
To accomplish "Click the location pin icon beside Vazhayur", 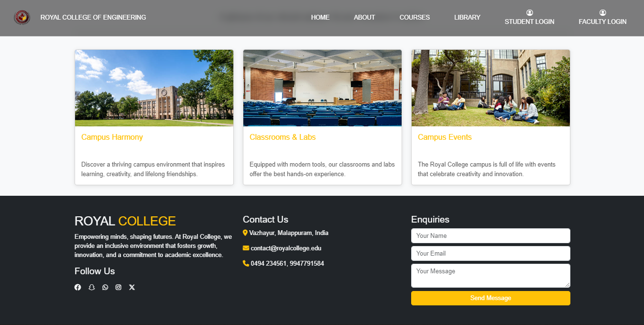I will coord(245,233).
